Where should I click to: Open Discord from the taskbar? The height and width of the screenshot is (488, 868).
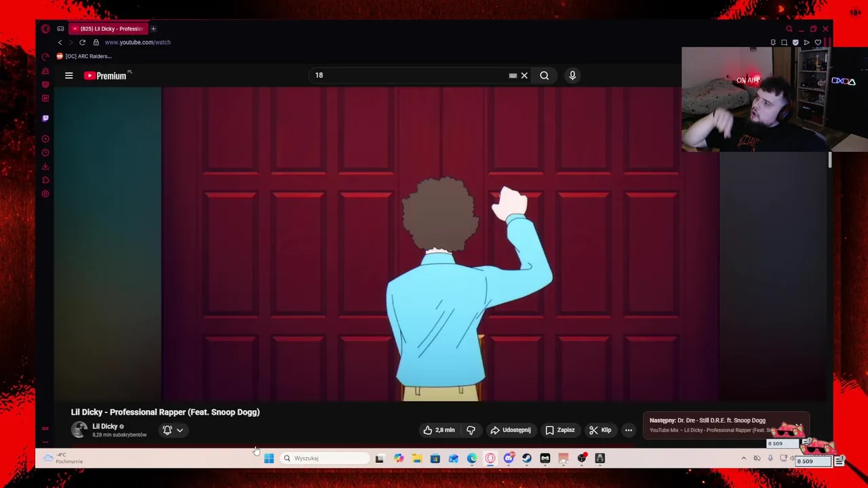pyautogui.click(x=509, y=458)
